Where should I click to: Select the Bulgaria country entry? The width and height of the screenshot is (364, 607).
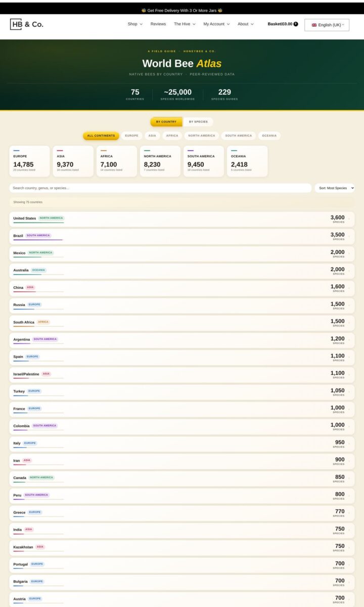click(182, 582)
